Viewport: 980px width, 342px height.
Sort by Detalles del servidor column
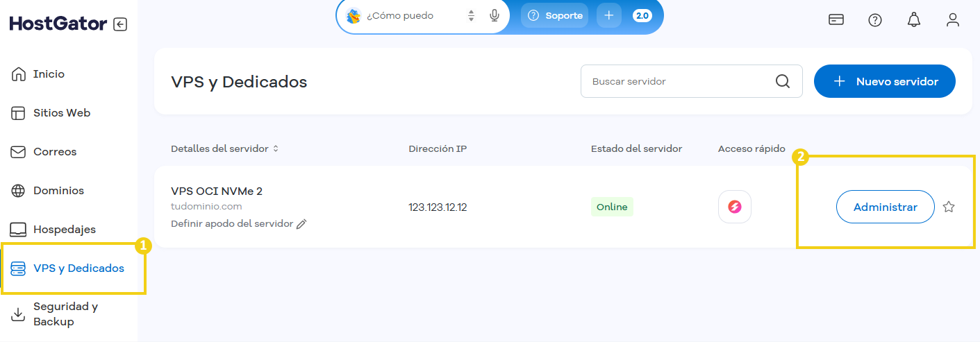pyautogui.click(x=224, y=148)
